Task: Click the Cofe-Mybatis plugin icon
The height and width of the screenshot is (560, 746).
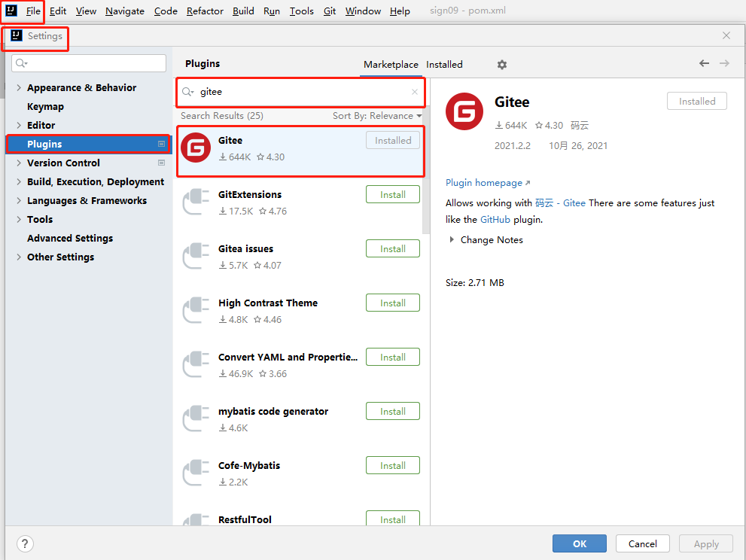Action: click(196, 473)
